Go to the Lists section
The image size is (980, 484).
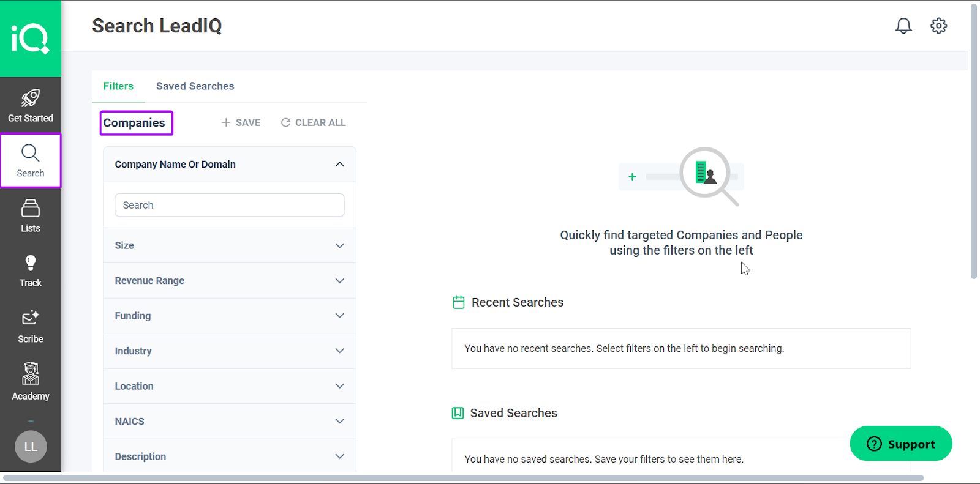coord(31,216)
